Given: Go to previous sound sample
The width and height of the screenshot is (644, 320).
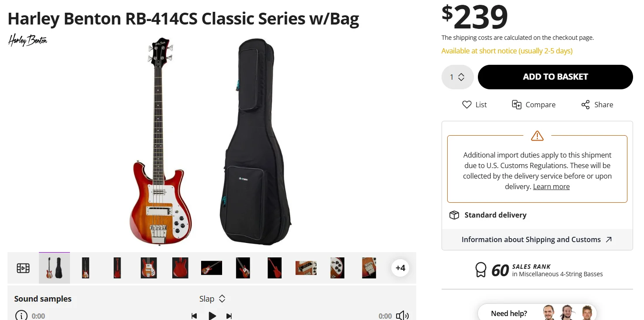Looking at the screenshot, I should pyautogui.click(x=194, y=316).
